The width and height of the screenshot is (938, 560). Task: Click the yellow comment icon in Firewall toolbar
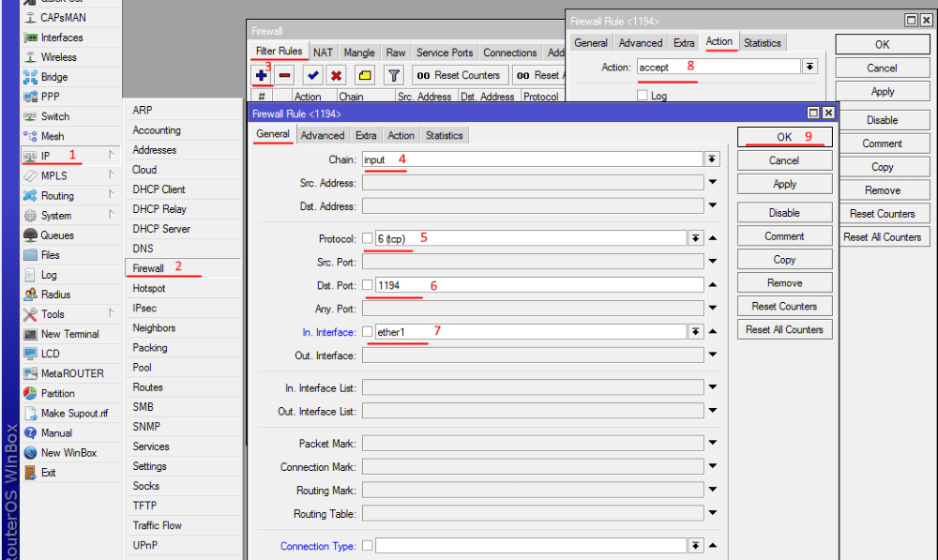click(x=365, y=75)
